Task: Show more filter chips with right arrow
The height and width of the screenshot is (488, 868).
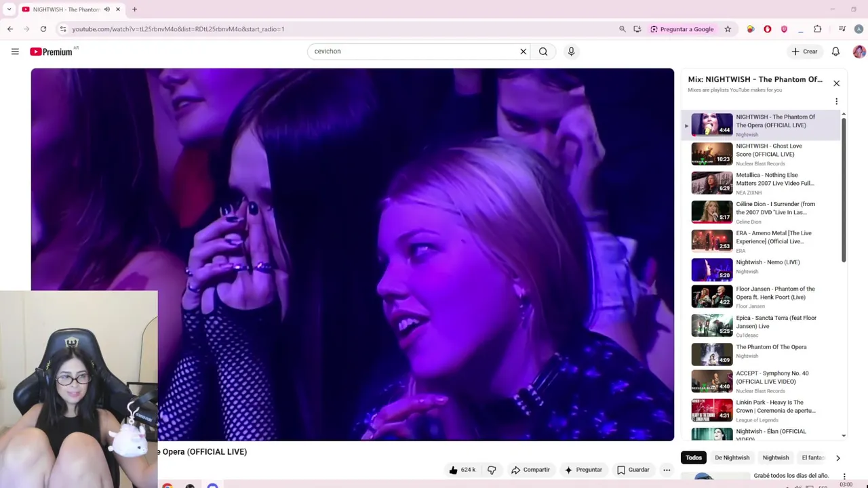Action: 837,458
